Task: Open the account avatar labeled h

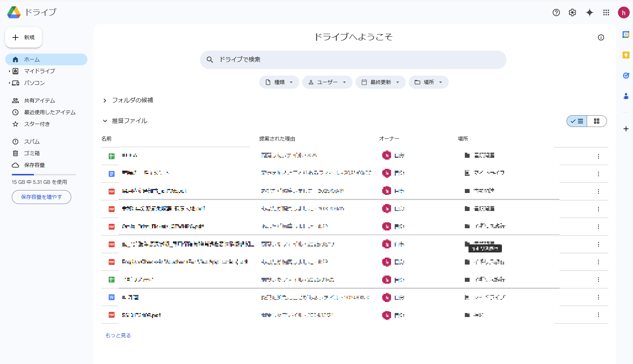Action: (623, 12)
